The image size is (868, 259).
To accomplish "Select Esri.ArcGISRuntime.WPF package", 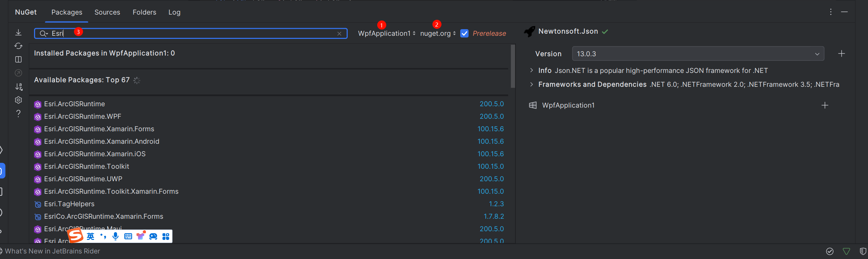I will tap(269, 116).
